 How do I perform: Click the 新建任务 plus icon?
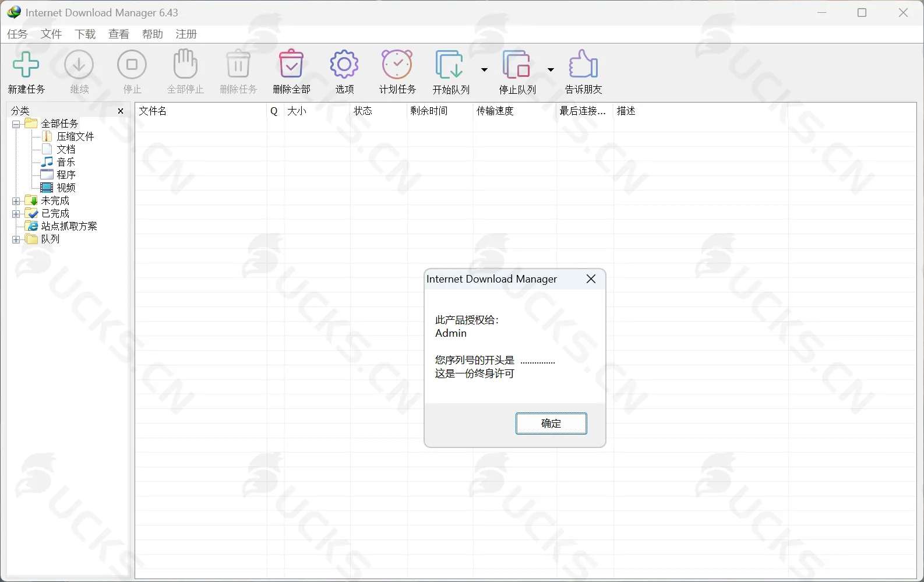click(x=26, y=65)
